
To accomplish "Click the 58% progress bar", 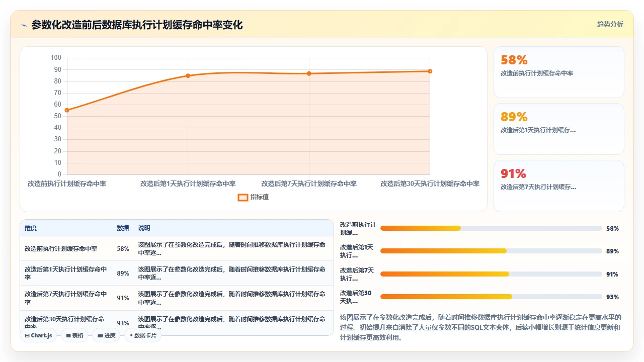I will (x=491, y=228).
